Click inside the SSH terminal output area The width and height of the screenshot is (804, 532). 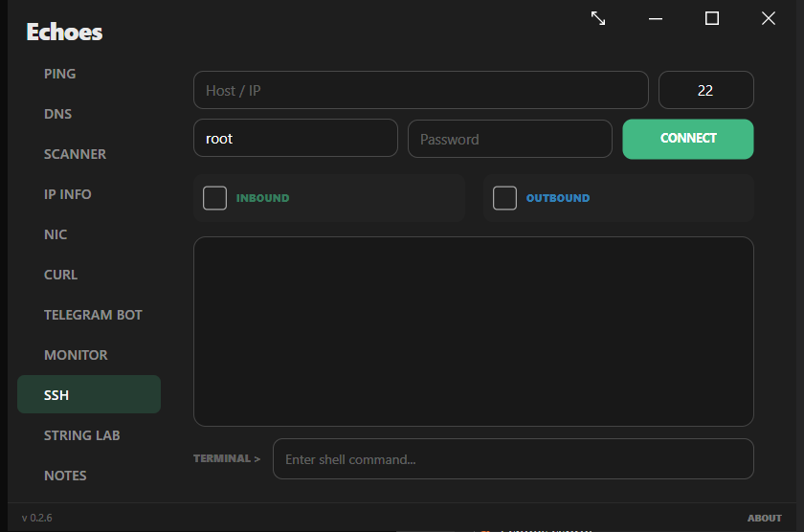click(x=473, y=331)
